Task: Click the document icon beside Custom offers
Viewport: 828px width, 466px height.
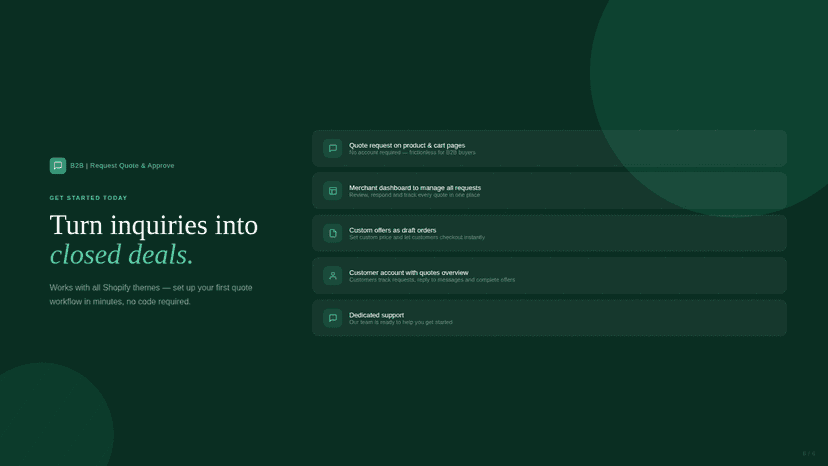Action: [x=333, y=233]
